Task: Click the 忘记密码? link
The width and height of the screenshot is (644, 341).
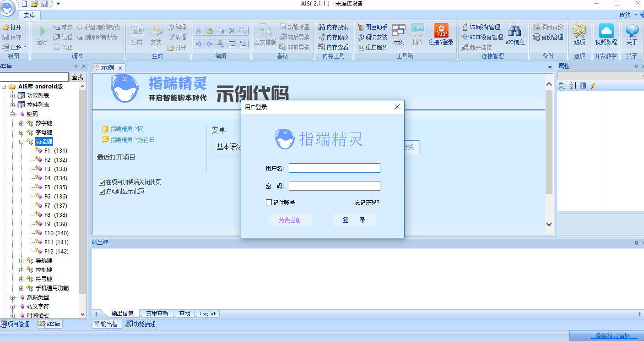Action: coord(367,203)
